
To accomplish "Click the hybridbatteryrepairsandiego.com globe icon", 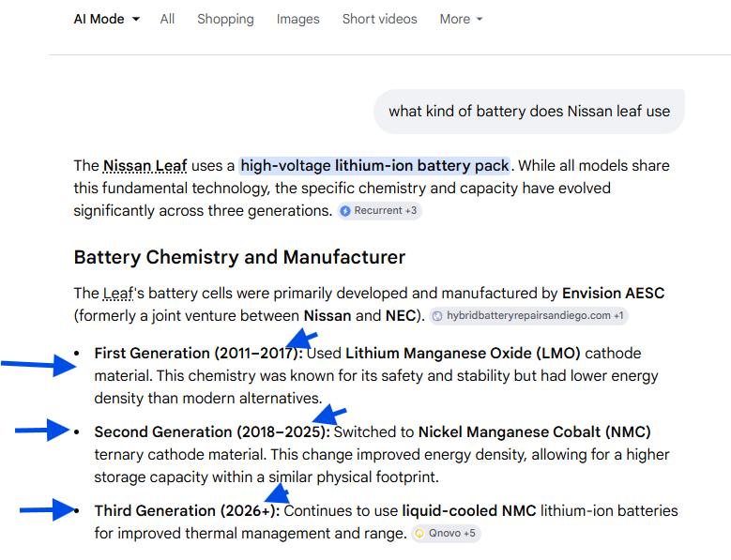I will click(437, 316).
